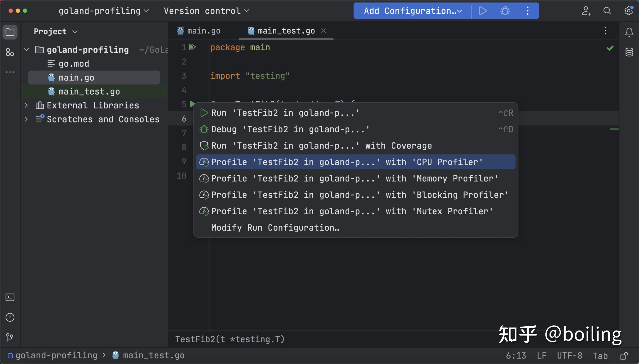
Task: Open the Git tool window icon
Action: [10, 337]
